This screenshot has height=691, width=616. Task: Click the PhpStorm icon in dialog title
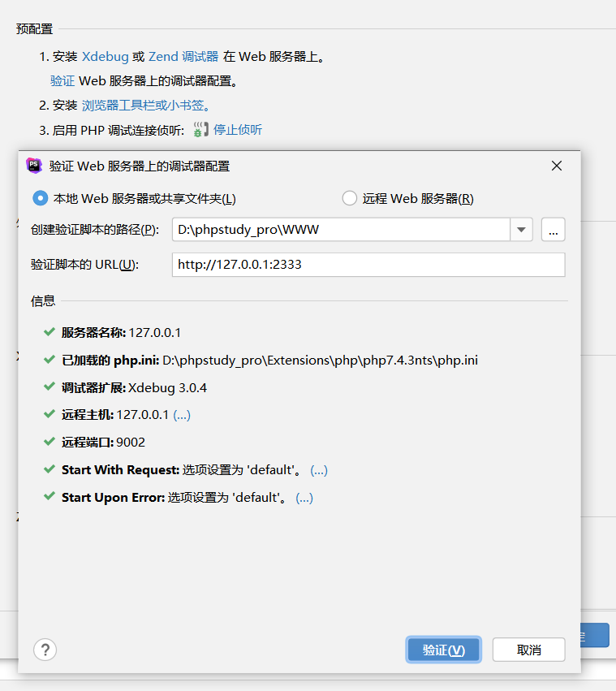click(x=34, y=166)
